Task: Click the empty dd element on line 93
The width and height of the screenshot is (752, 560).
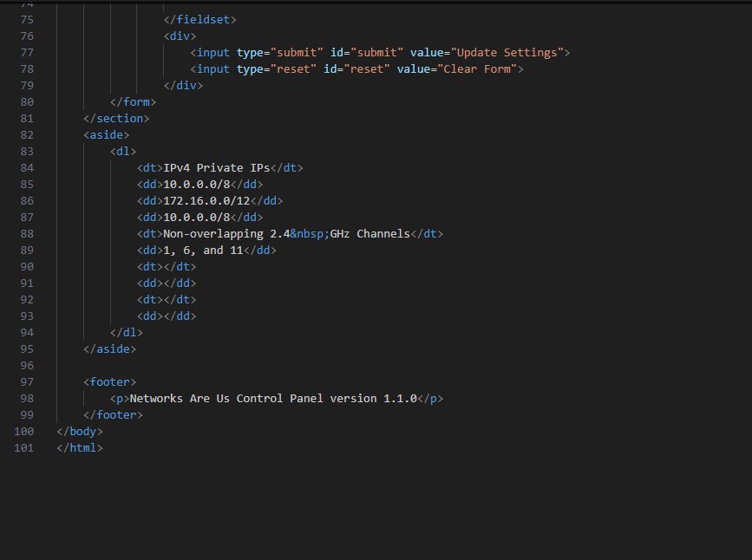Action: point(167,316)
